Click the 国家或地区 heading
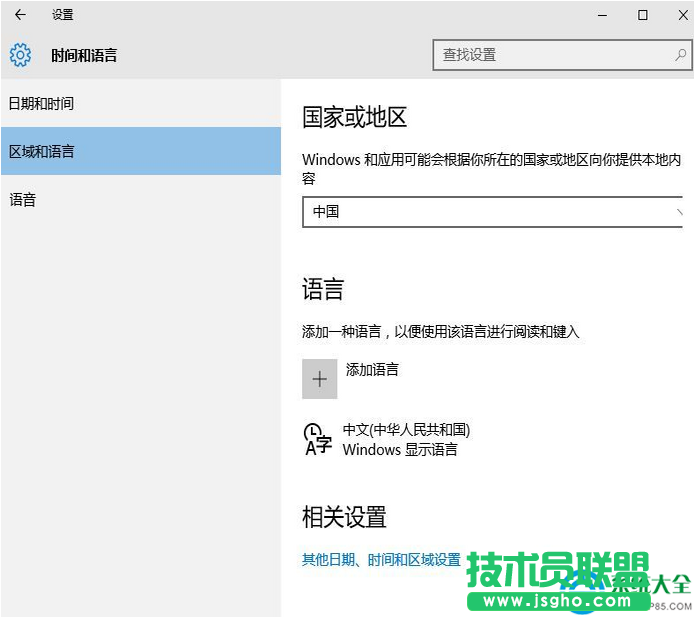 355,117
